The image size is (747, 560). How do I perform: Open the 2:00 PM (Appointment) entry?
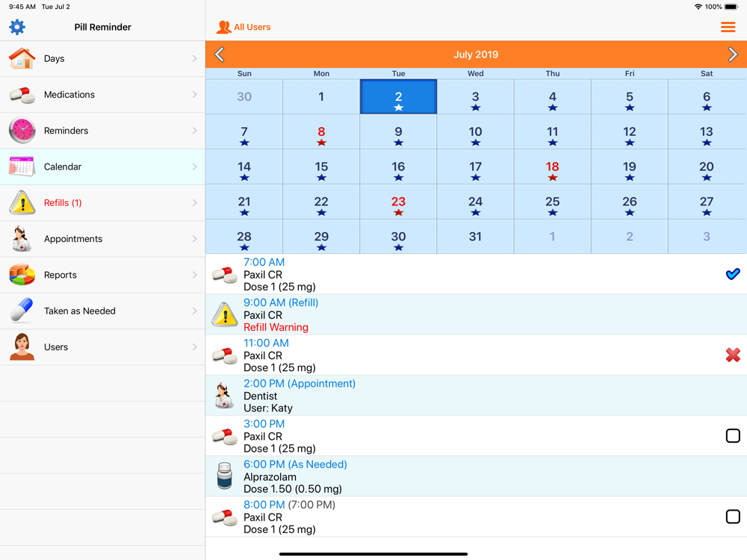(475, 396)
